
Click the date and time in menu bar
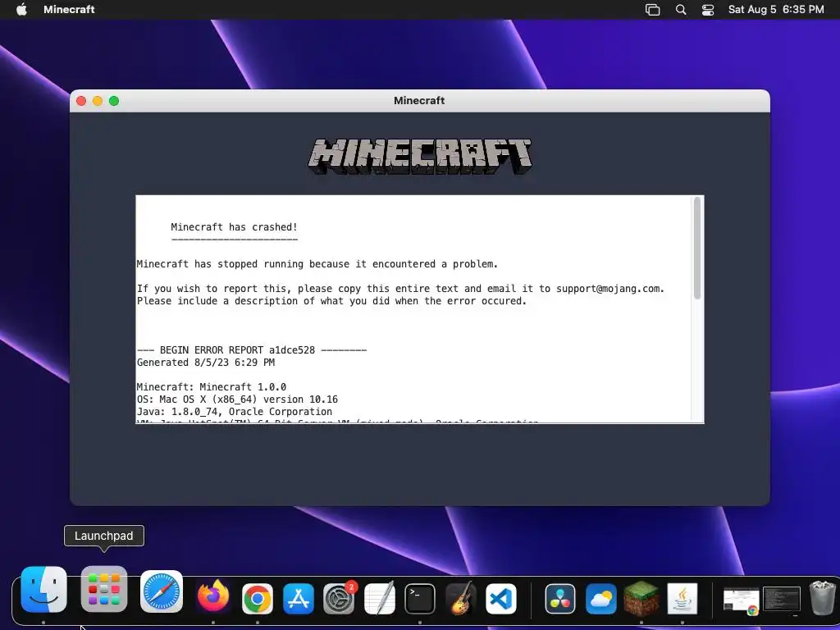pyautogui.click(x=776, y=9)
